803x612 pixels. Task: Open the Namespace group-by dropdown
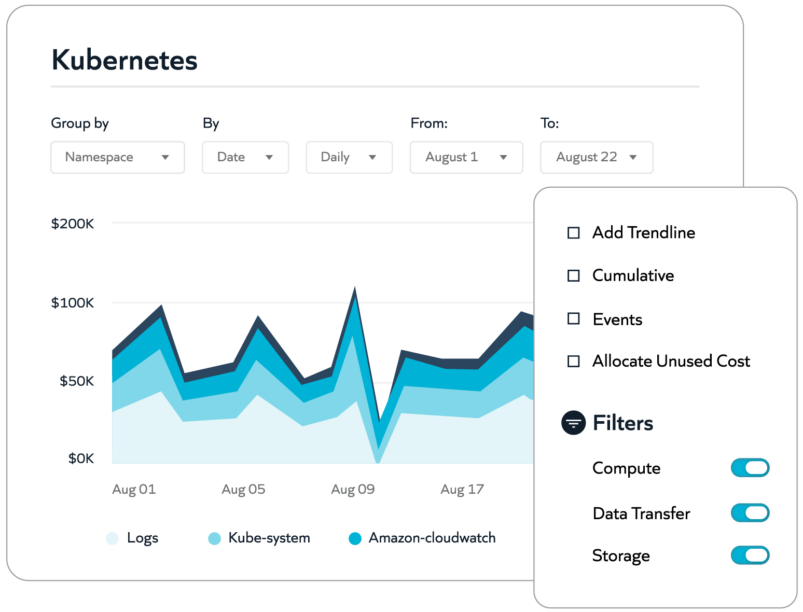[x=117, y=157]
